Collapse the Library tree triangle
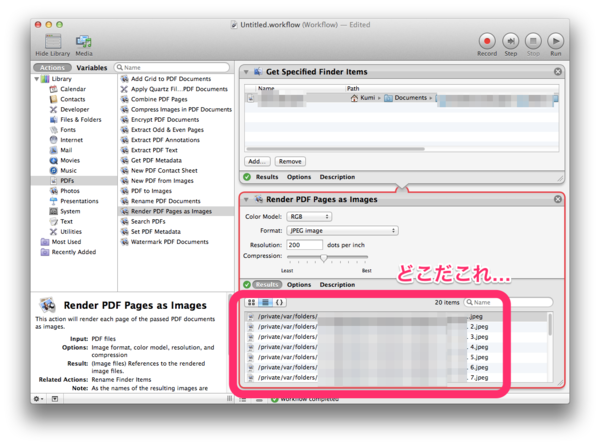The width and height of the screenshot is (600, 446). [x=37, y=79]
